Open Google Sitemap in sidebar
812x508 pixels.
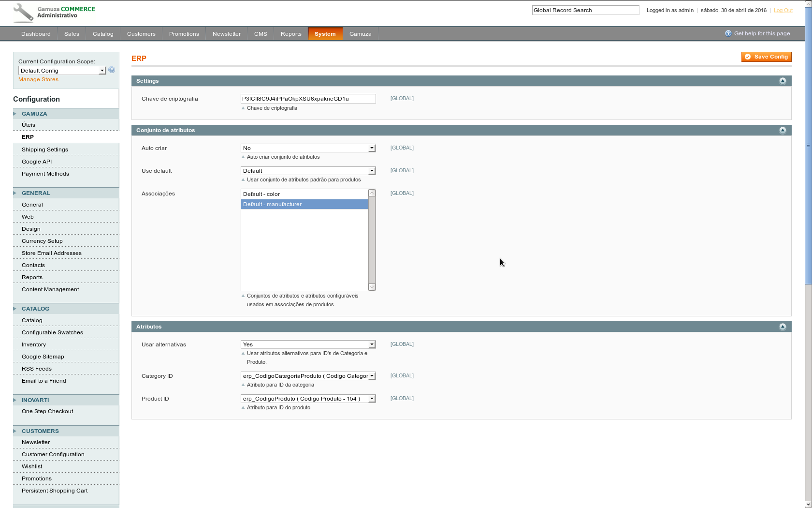coord(66,357)
